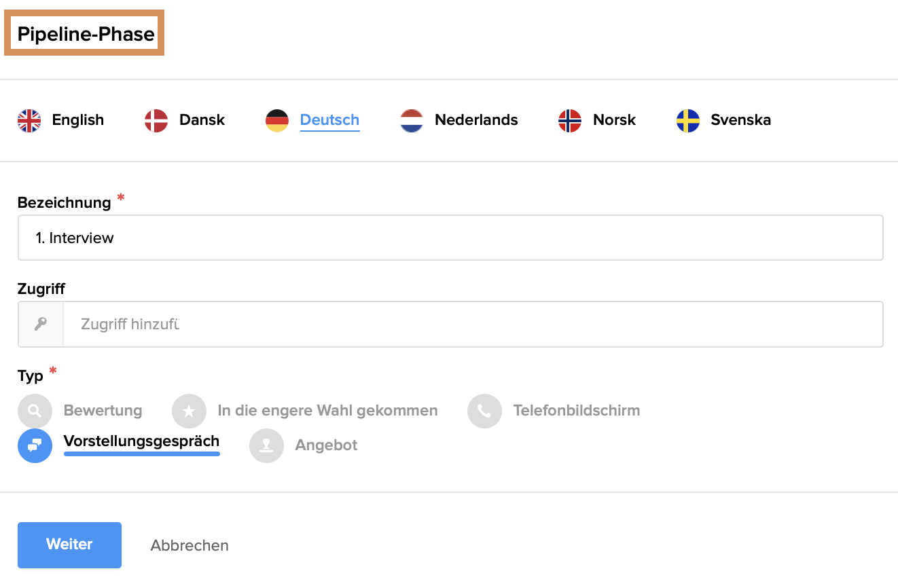This screenshot has width=898, height=588.
Task: Open the Norsk language tab
Action: [614, 120]
